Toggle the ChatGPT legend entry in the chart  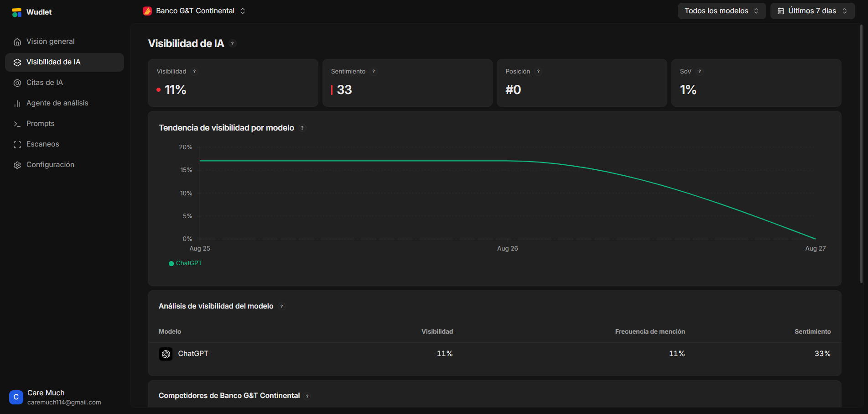[185, 263]
